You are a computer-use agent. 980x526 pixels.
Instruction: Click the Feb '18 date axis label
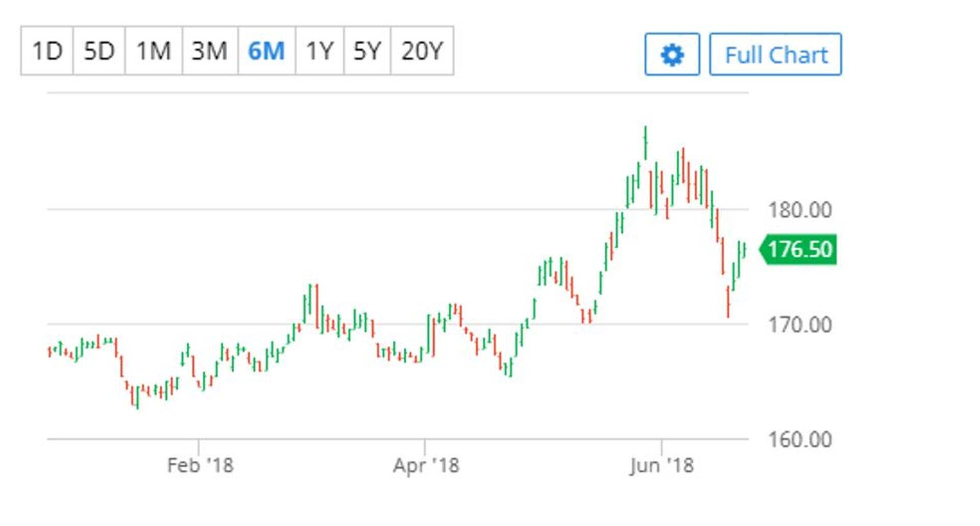[200, 465]
